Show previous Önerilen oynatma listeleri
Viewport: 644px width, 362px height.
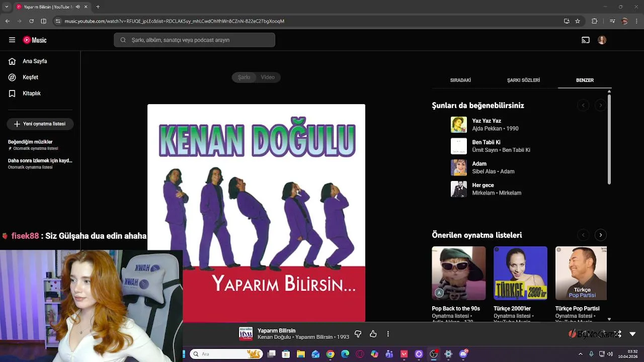click(x=583, y=235)
